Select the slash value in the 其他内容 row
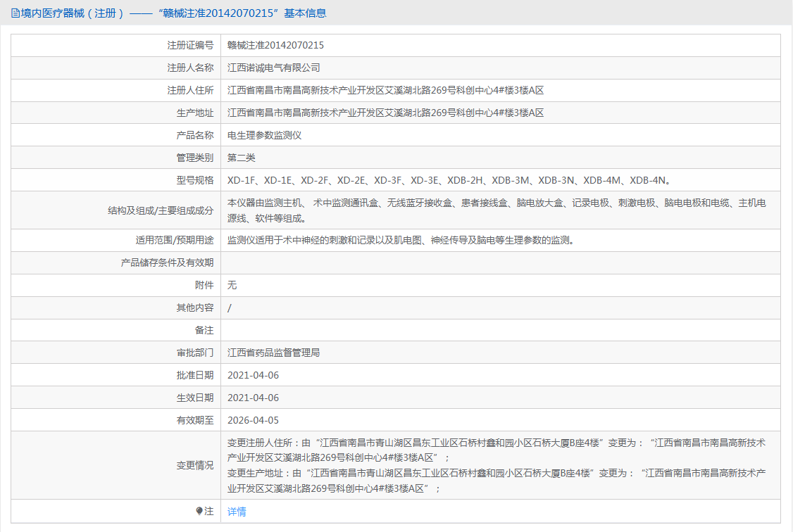 [230, 308]
